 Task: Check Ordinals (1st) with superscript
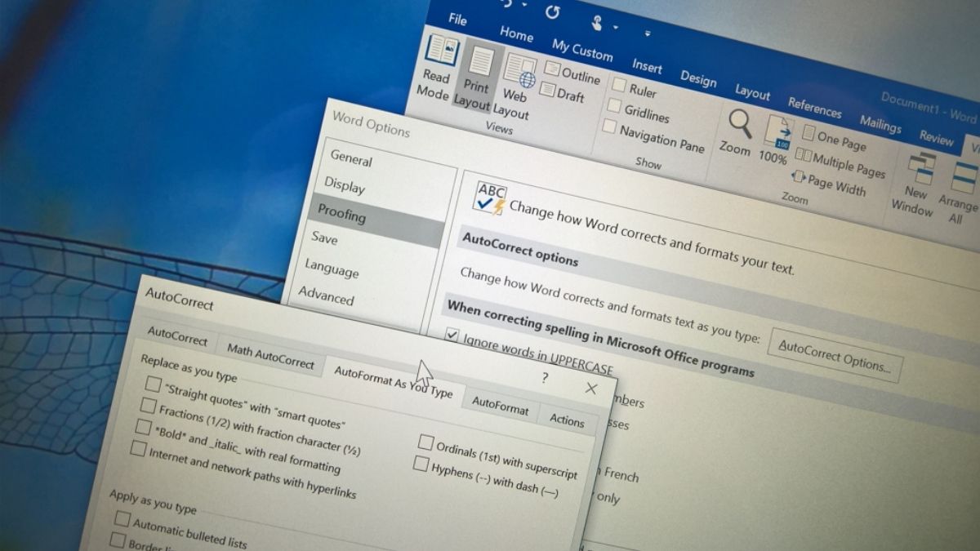[x=425, y=442]
